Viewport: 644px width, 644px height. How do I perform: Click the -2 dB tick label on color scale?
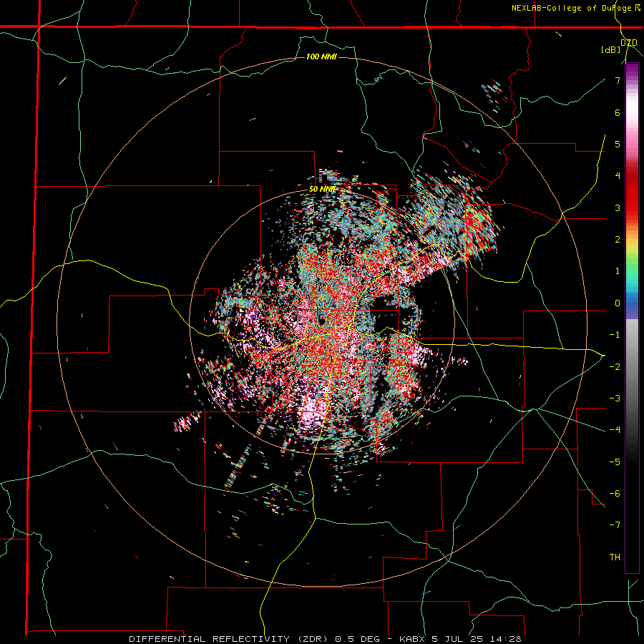615,366
